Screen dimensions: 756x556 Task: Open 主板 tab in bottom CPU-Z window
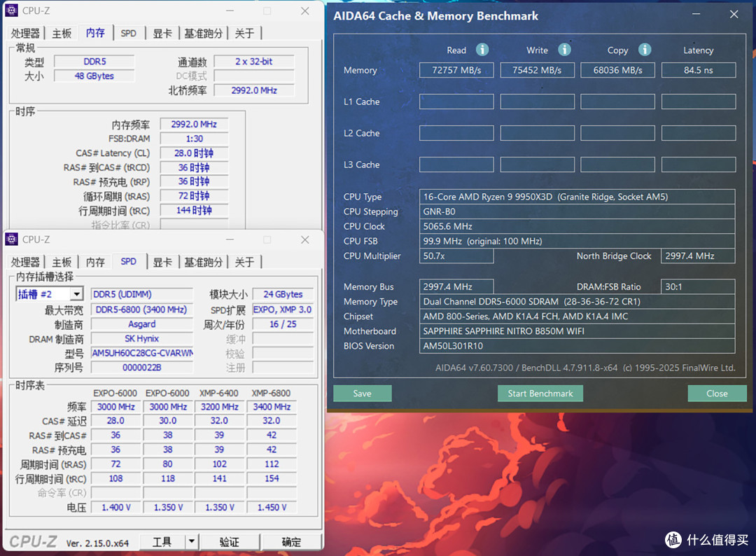pos(61,263)
